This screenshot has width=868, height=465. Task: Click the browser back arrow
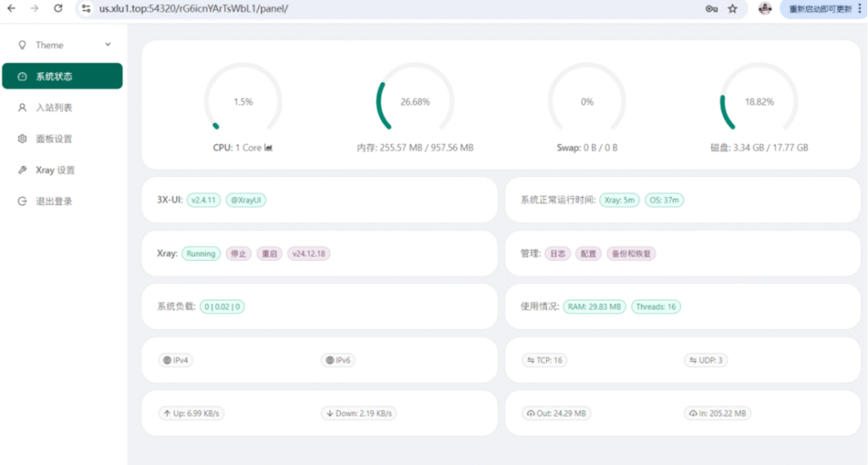(x=12, y=8)
